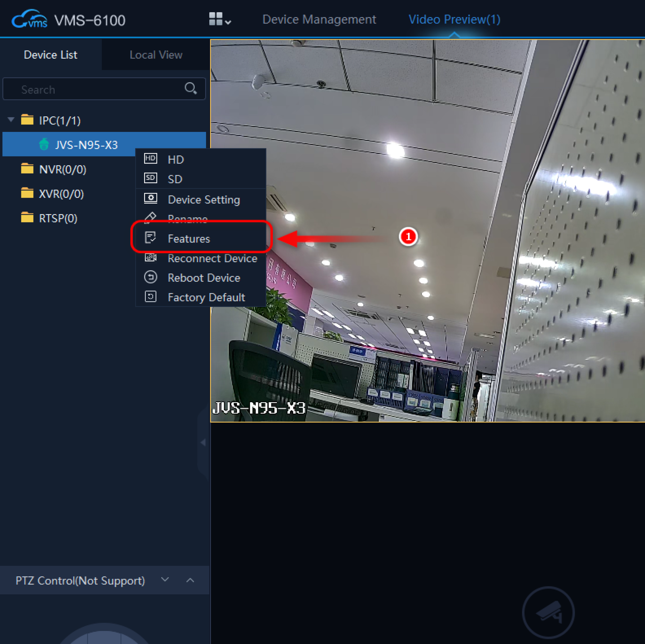645x644 pixels.
Task: Select Reconnect Device menu entry
Action: click(212, 258)
